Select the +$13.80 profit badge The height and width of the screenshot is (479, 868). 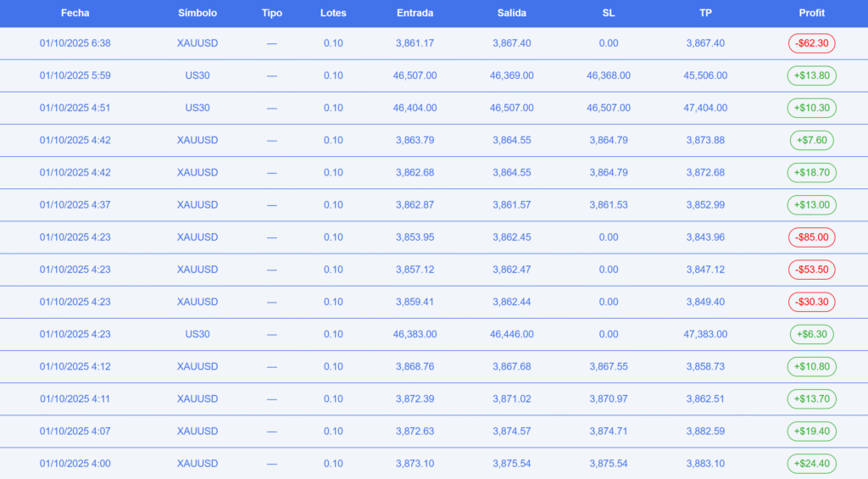(x=811, y=75)
